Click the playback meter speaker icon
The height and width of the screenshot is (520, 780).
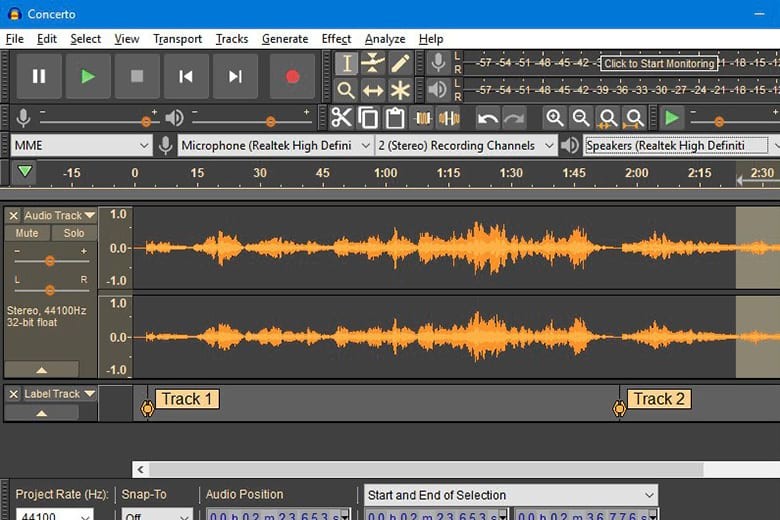point(438,90)
